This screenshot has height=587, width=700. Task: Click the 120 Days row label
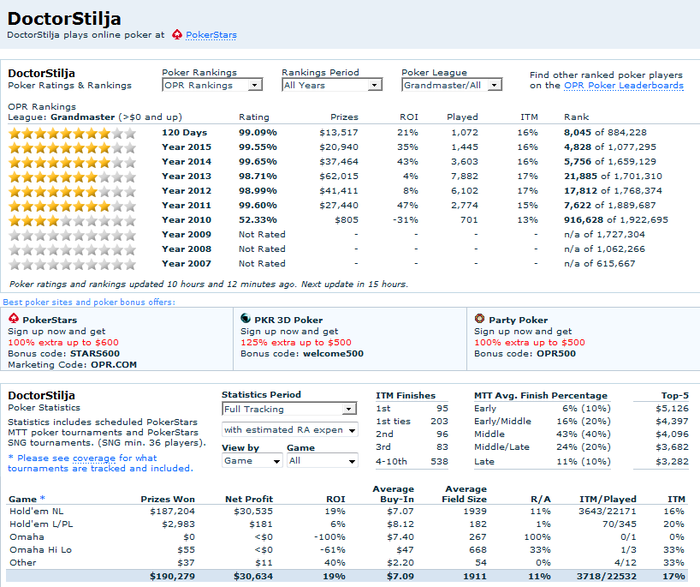(x=184, y=133)
